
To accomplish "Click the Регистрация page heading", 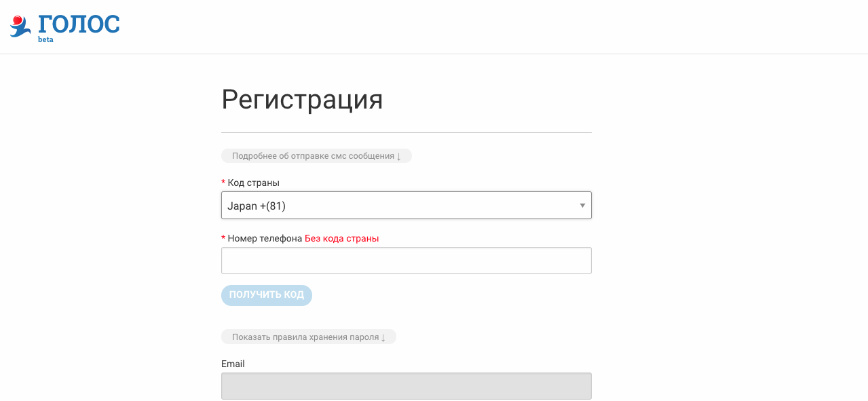I will pos(302,100).
